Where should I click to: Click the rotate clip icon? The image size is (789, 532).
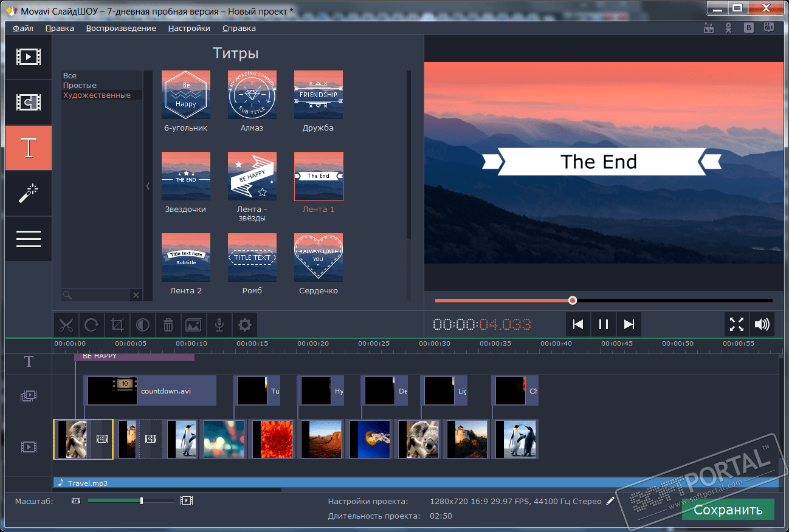pyautogui.click(x=92, y=325)
